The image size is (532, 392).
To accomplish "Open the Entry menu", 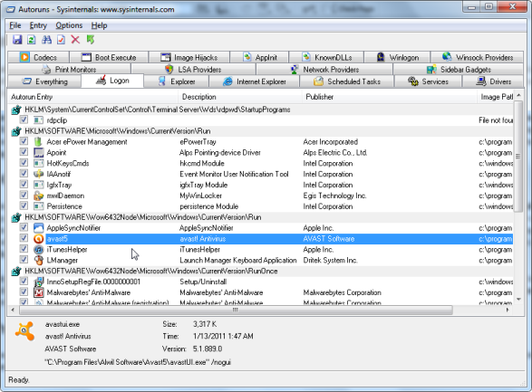I will [38, 25].
